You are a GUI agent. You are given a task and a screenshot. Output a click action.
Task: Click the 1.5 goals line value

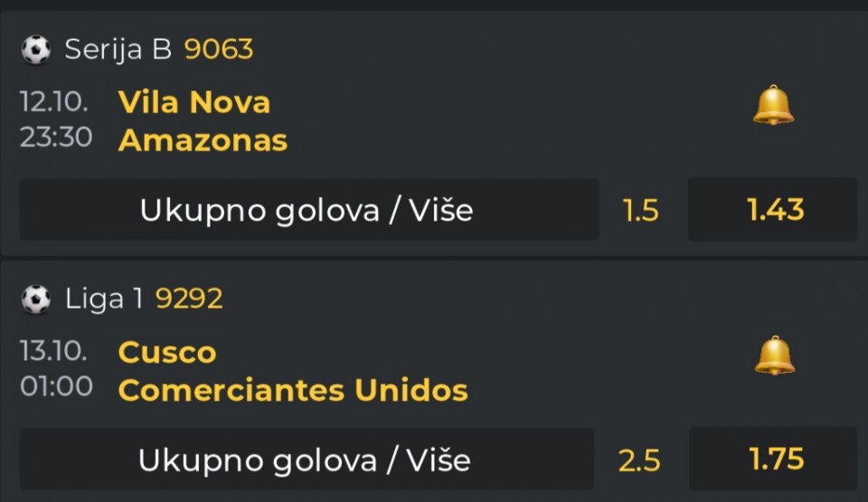click(641, 211)
